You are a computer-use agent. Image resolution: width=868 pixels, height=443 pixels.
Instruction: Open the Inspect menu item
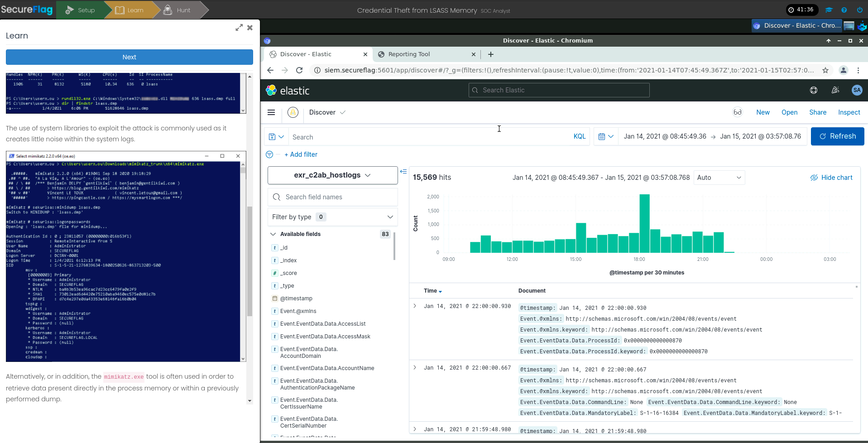pyautogui.click(x=849, y=112)
